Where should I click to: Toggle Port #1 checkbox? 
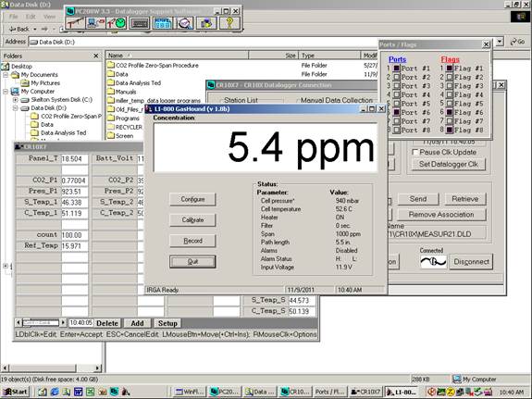point(396,69)
